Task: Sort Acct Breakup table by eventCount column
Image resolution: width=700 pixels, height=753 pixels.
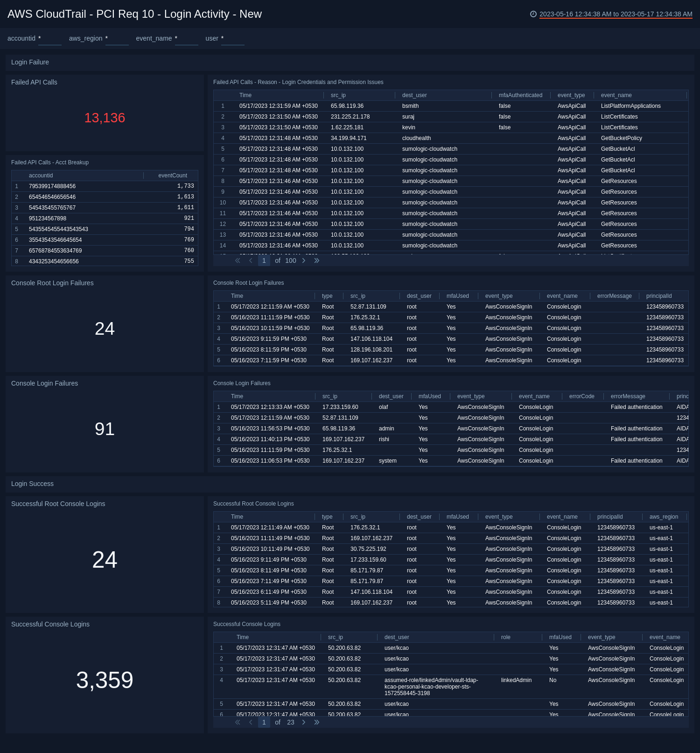Action: pos(173,176)
